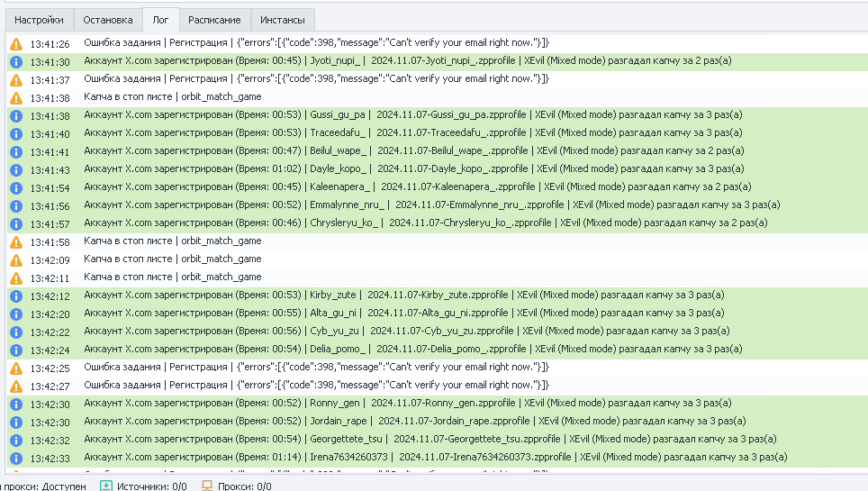Open the Настройки tab
This screenshot has height=491, width=868.
coord(40,20)
